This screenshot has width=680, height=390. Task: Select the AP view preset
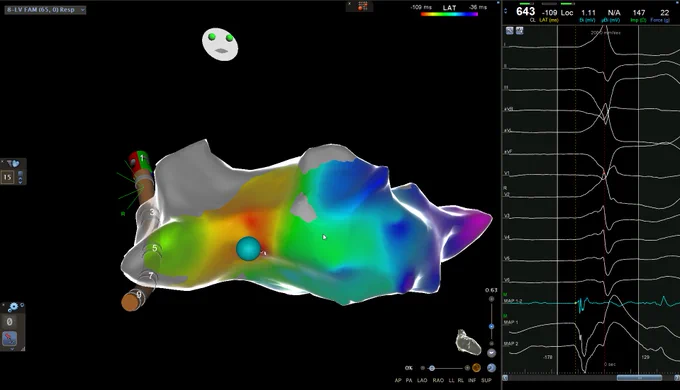pos(398,380)
